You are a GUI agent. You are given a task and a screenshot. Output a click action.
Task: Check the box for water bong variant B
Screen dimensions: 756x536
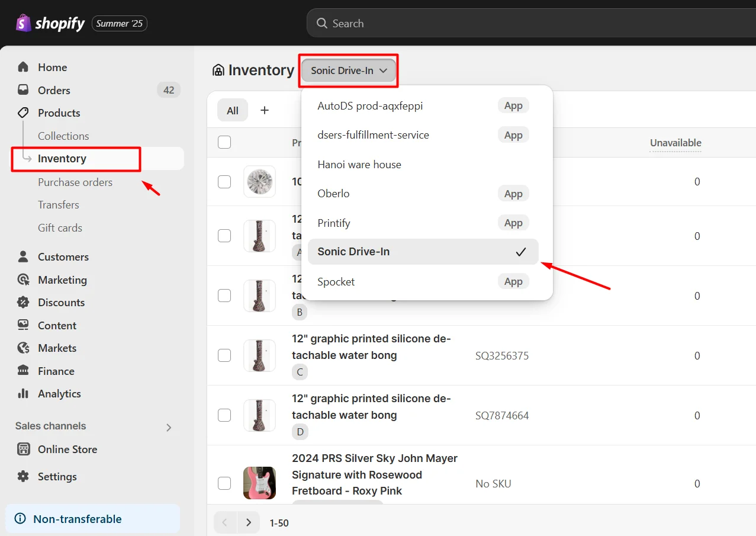[x=224, y=296]
